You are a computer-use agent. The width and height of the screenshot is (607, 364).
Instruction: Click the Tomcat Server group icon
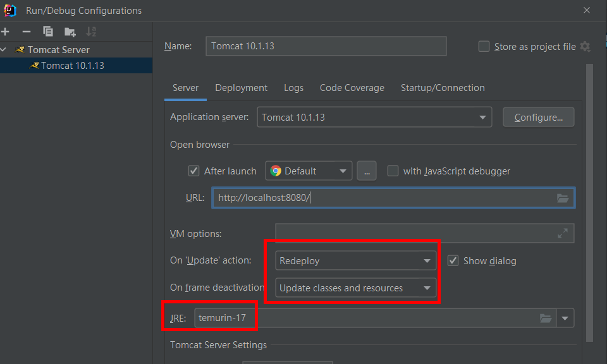(20, 49)
